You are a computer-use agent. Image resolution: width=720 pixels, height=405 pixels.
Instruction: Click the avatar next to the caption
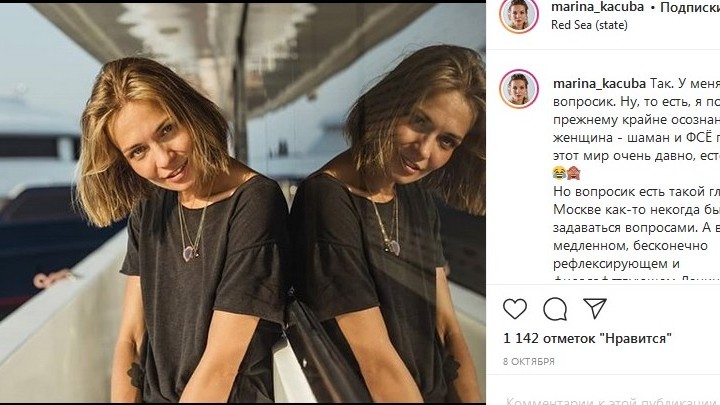(519, 89)
